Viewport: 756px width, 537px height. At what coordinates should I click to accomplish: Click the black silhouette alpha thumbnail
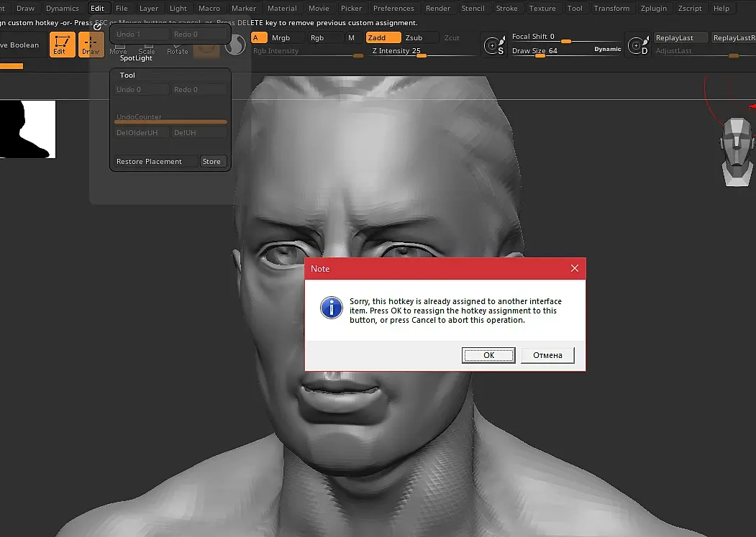(27, 129)
